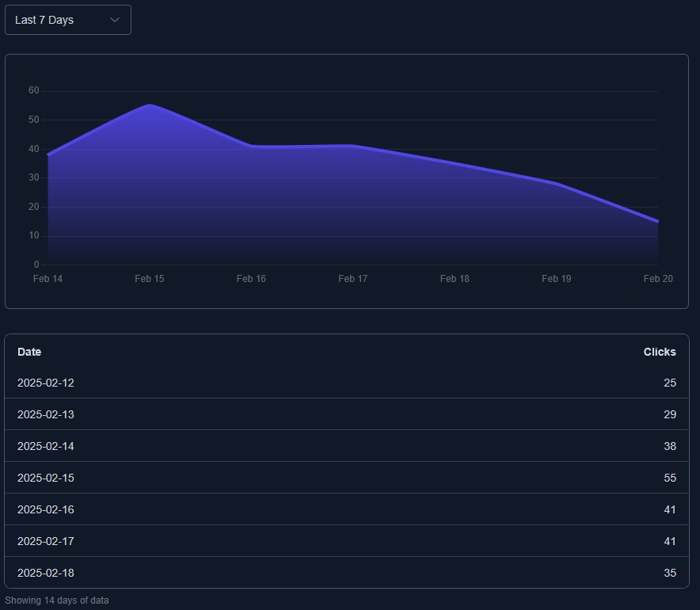
Task: Select the 2025-02-12 date cell
Action: [46, 383]
